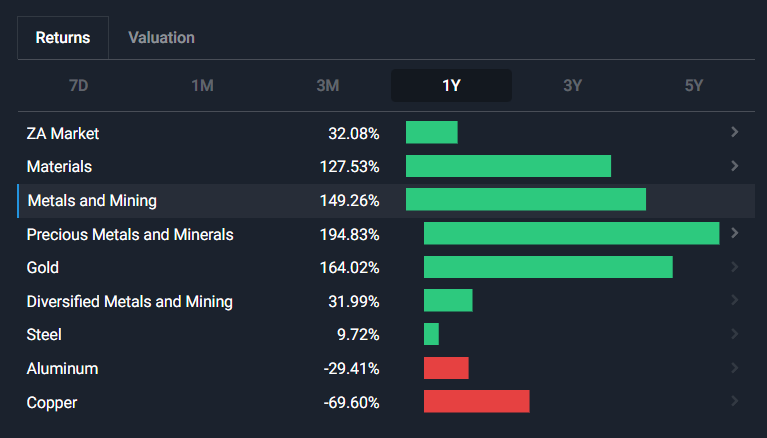Screen dimensions: 767x438
Task: Open Steel row chevron arrow
Action: (x=735, y=334)
